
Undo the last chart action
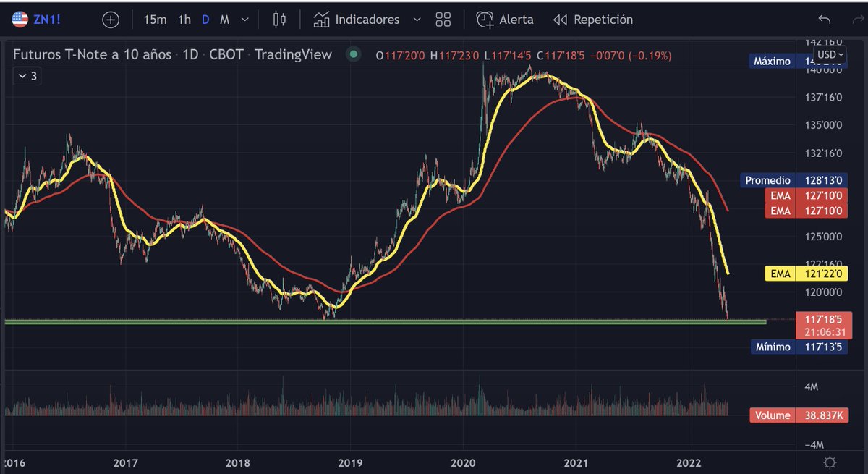click(x=825, y=20)
